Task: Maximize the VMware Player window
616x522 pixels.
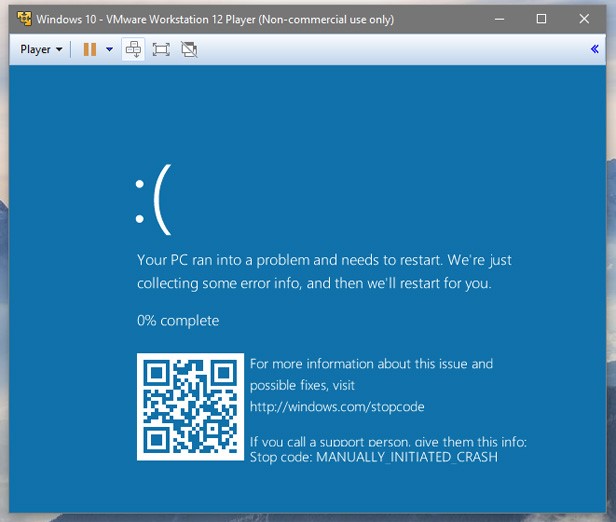Action: point(541,19)
